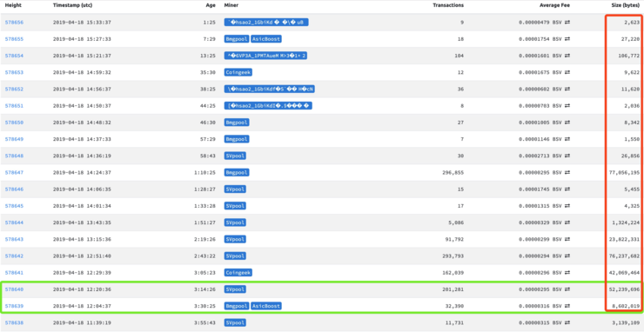
Task: Select transaction count 296,855
Action: (453, 172)
